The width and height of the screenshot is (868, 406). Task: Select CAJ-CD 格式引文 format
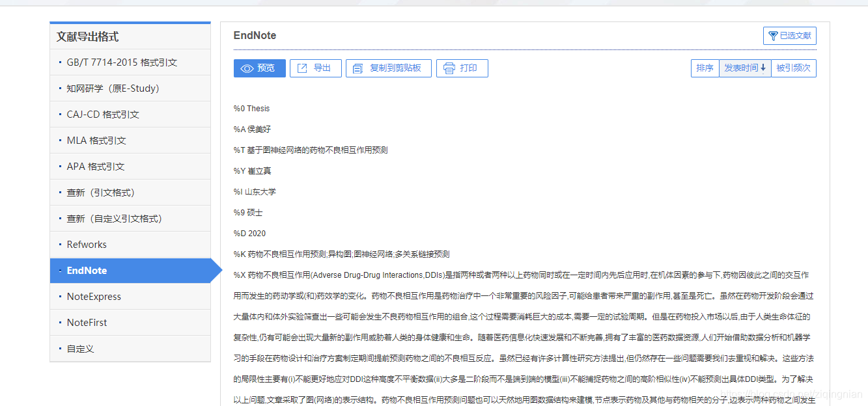coord(130,115)
